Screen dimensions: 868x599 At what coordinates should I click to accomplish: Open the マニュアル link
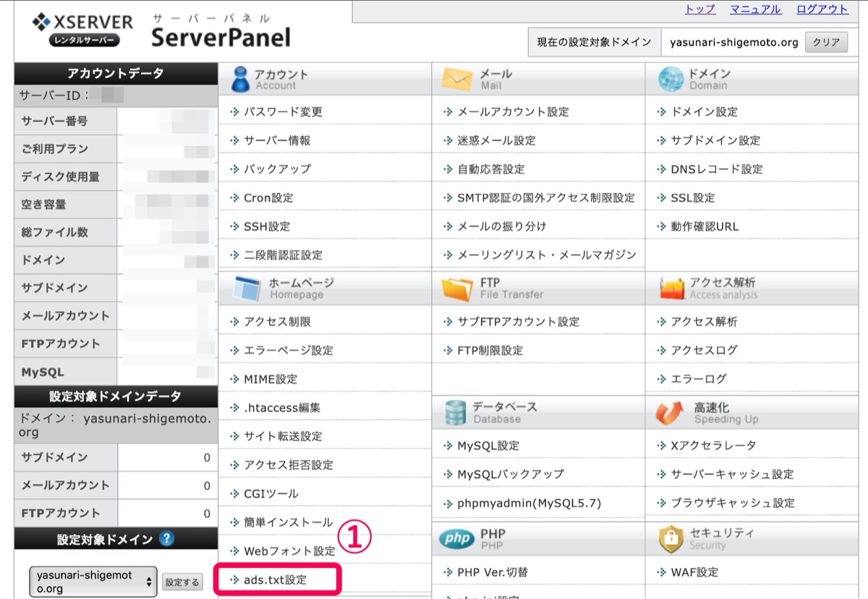[755, 9]
